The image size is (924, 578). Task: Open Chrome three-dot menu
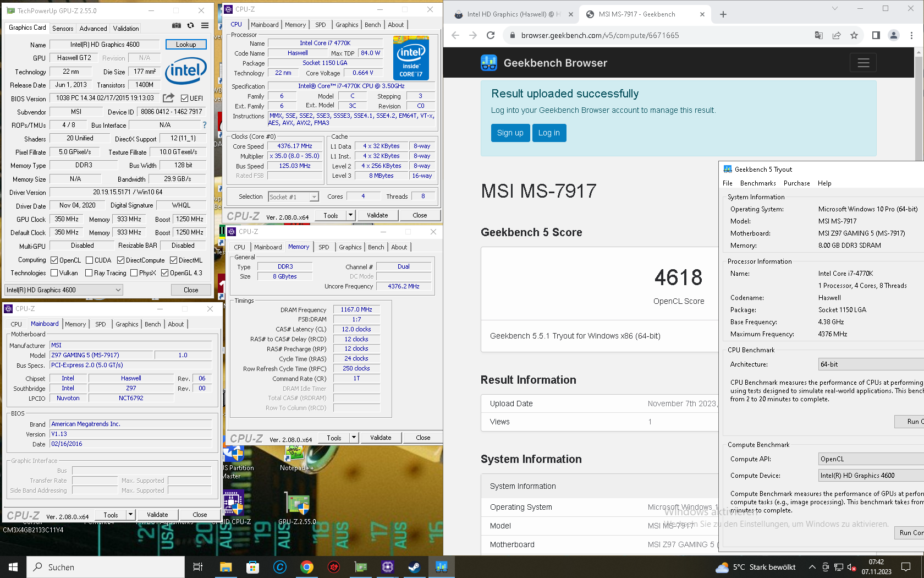click(911, 35)
